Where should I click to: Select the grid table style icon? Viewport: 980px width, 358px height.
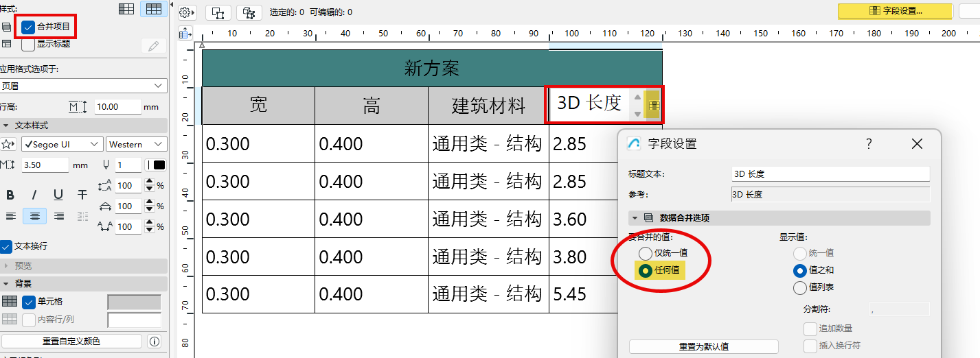pos(154,9)
